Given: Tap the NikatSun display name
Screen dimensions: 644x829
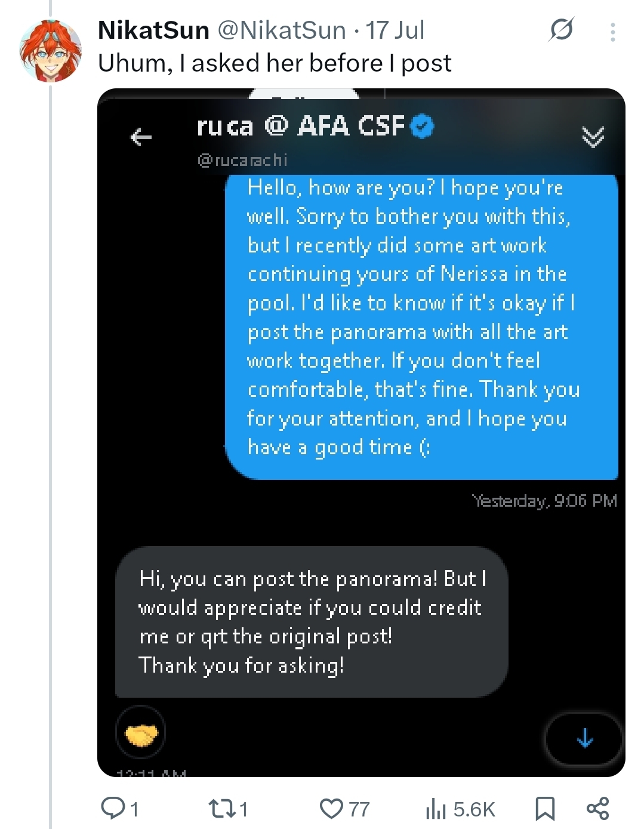Looking at the screenshot, I should (x=153, y=30).
